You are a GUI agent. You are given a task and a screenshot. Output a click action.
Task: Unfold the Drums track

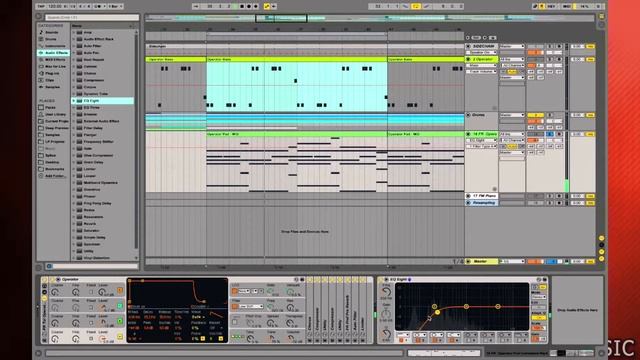click(x=468, y=115)
